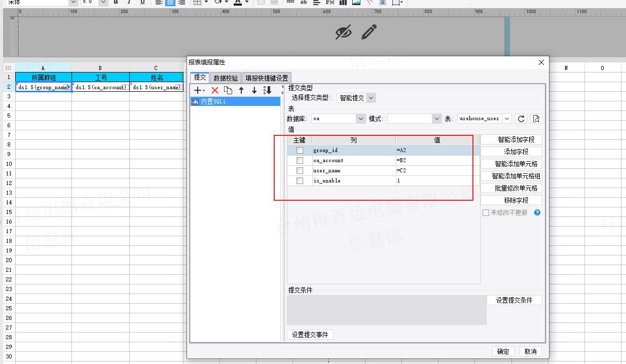The height and width of the screenshot is (364, 626).
Task: Click the preview table data icon
Action: 536,119
